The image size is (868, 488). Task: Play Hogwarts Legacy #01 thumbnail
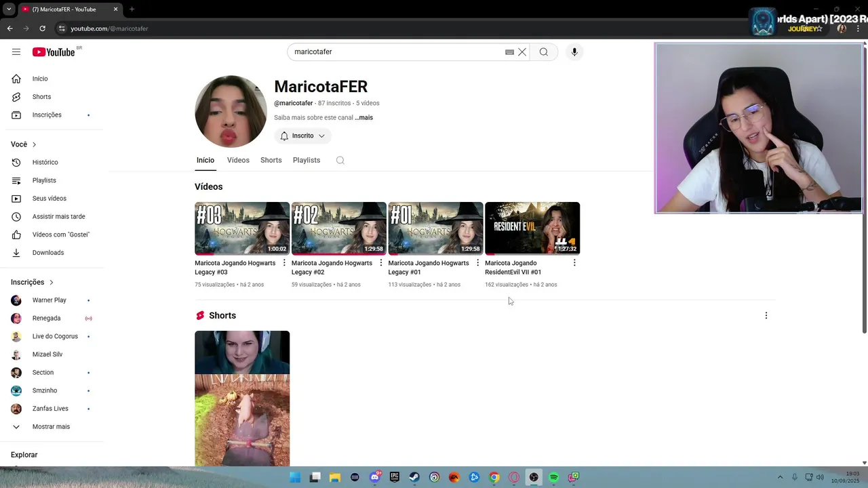tap(435, 228)
